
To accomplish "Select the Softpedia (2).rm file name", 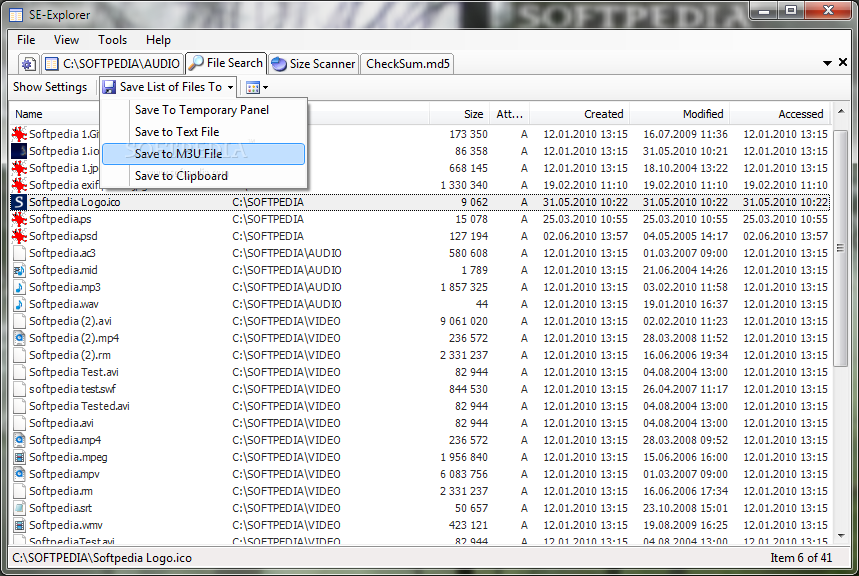I will [70, 355].
